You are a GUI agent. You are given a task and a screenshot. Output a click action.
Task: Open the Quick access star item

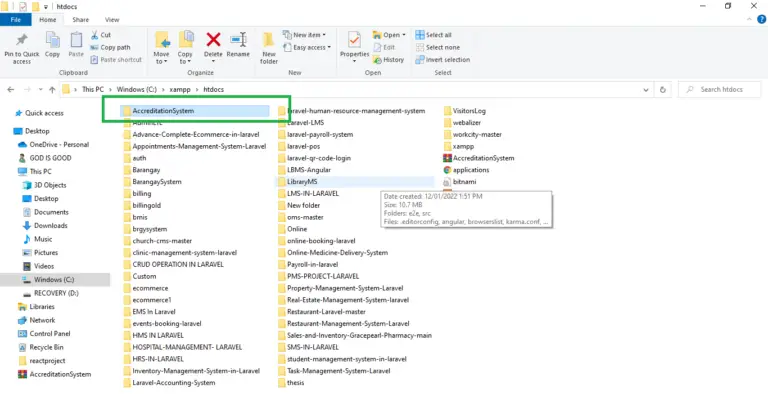click(39, 113)
